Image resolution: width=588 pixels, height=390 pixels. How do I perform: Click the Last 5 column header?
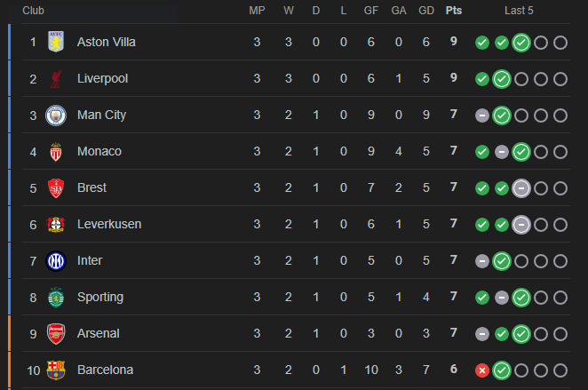coord(519,11)
